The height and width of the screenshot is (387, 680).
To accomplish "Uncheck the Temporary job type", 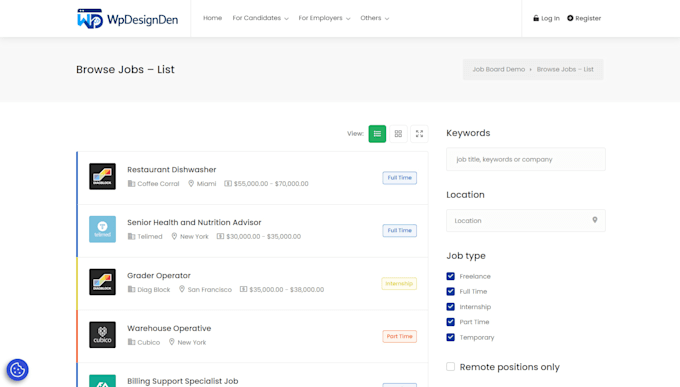I will pos(451,337).
